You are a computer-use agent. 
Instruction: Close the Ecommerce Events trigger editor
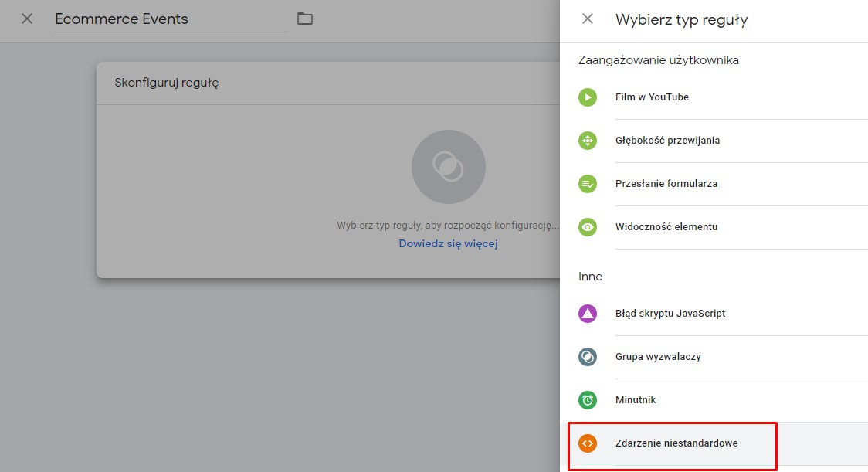tap(27, 19)
